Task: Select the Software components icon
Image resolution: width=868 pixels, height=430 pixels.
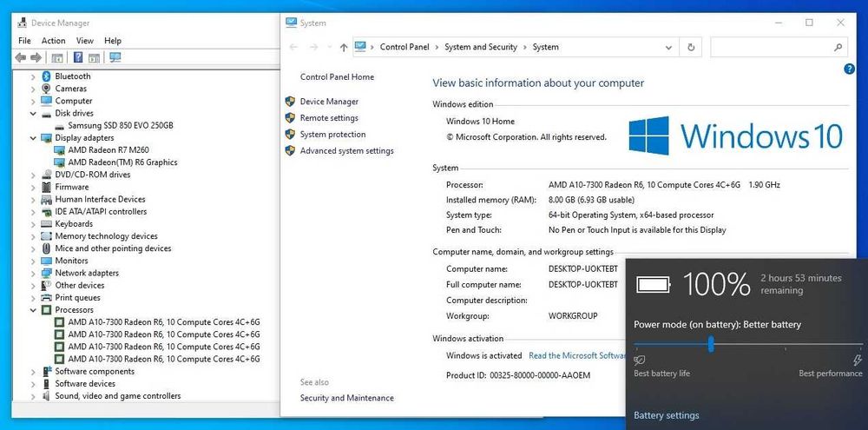Action: pyautogui.click(x=47, y=371)
